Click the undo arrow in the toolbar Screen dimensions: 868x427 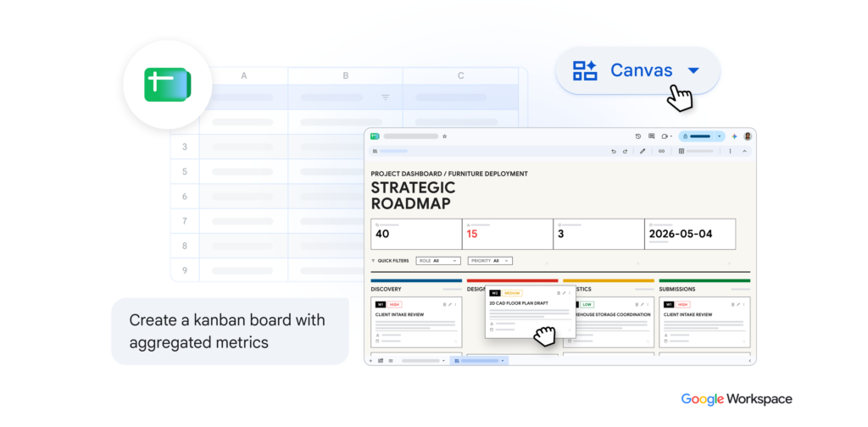point(614,151)
